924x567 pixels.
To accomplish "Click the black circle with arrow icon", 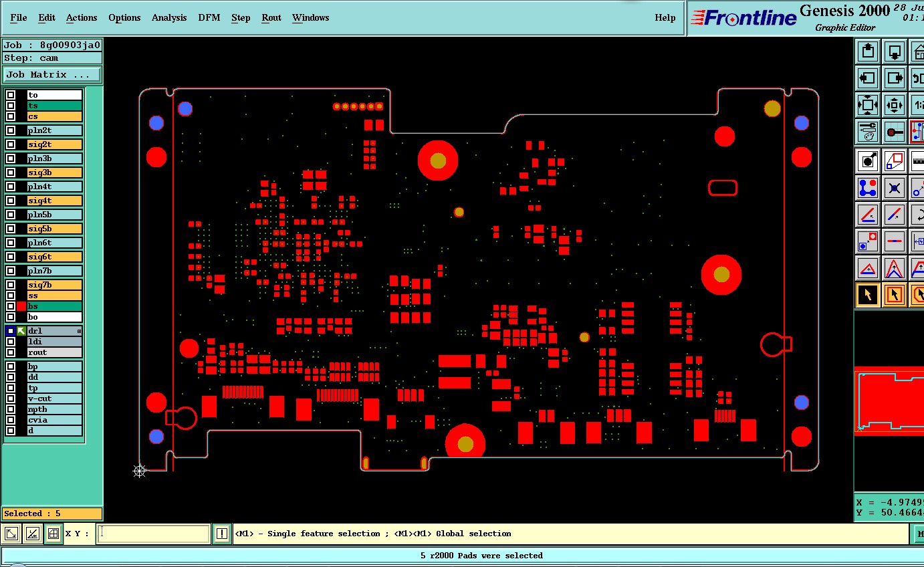I will pos(868,161).
